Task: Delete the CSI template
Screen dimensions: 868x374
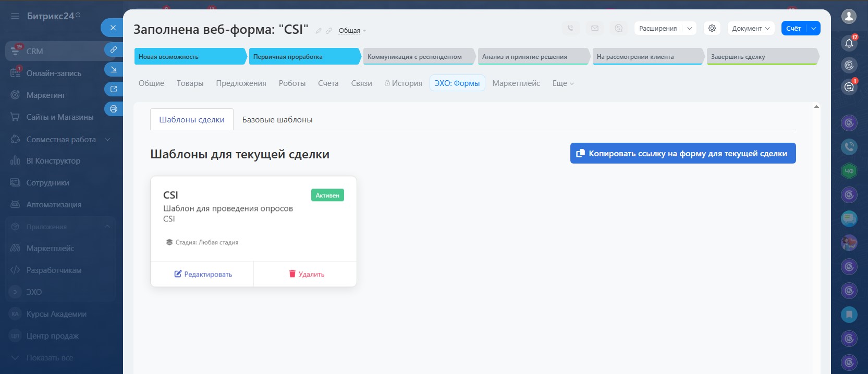Action: 307,274
